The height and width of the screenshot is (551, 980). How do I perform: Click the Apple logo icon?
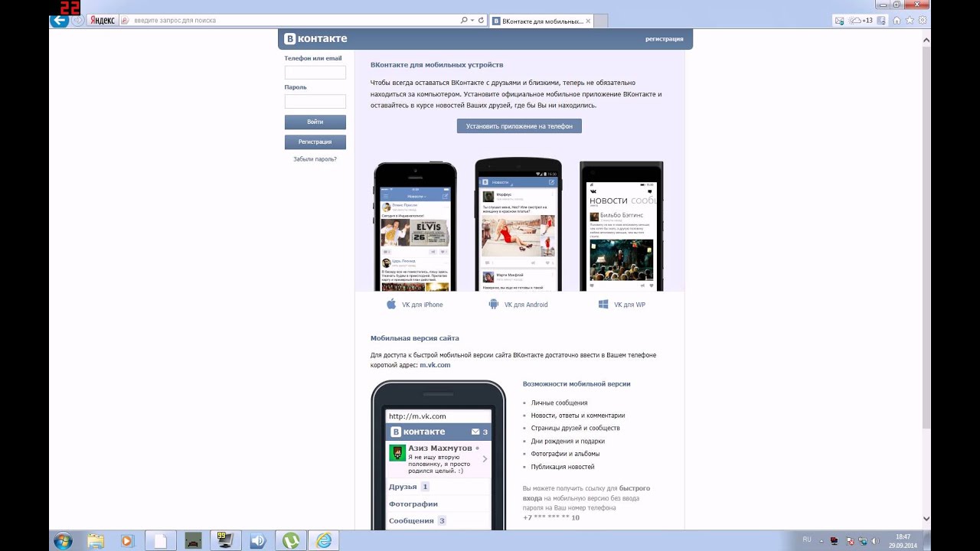tap(391, 305)
